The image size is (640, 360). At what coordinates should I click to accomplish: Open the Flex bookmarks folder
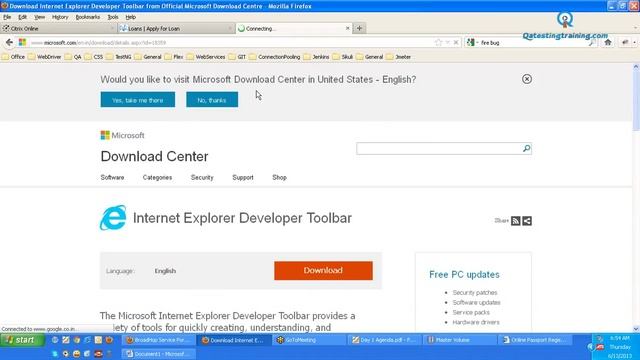[x=174, y=57]
